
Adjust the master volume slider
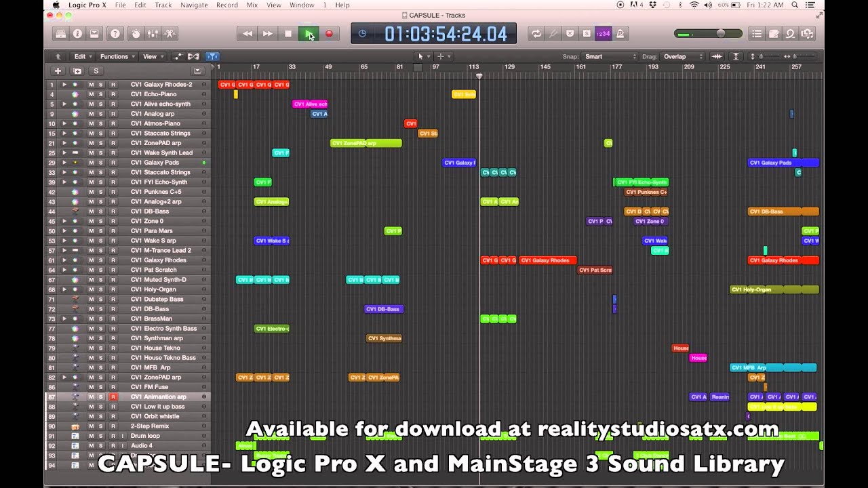click(709, 34)
